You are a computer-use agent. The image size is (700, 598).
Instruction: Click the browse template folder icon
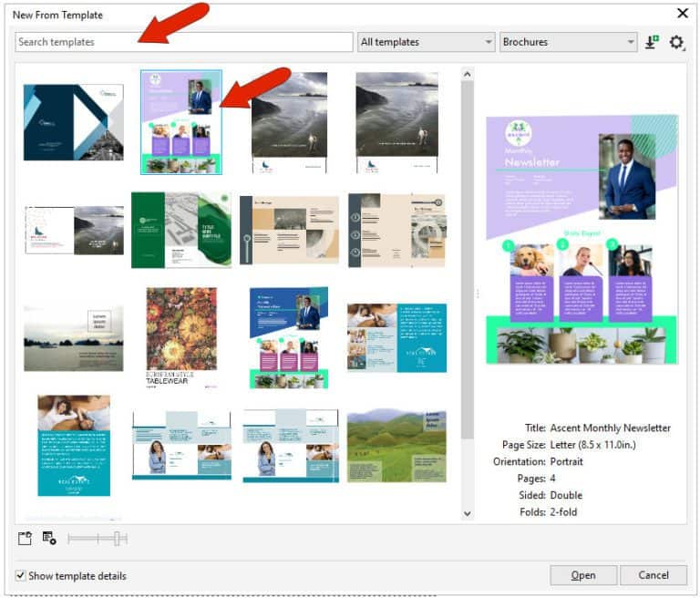point(25,539)
